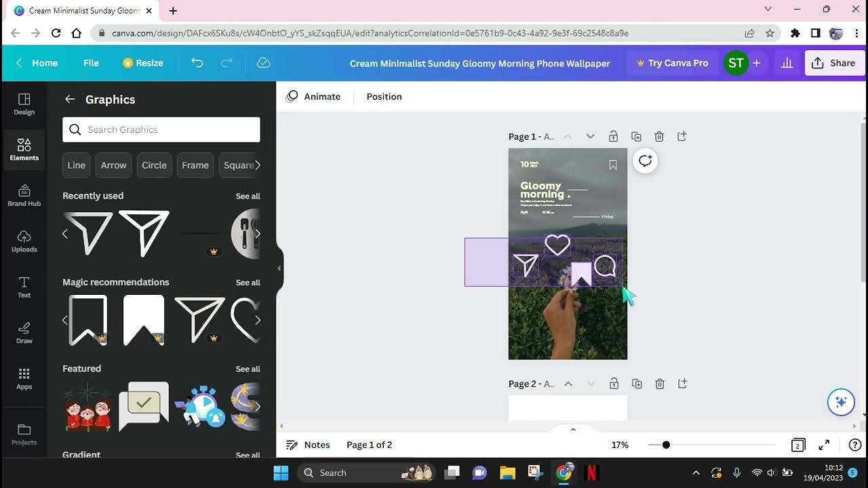Open Netflix from the taskbar

pos(591,472)
